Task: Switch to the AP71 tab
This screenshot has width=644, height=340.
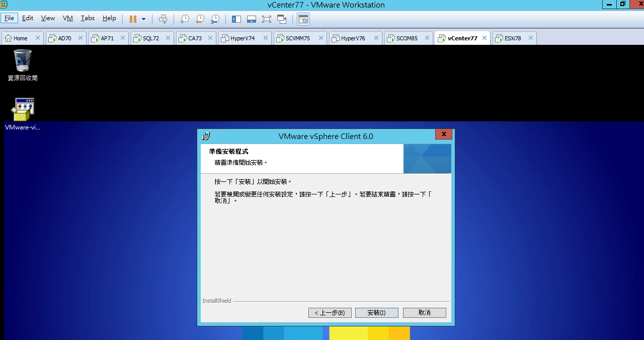Action: 107,38
